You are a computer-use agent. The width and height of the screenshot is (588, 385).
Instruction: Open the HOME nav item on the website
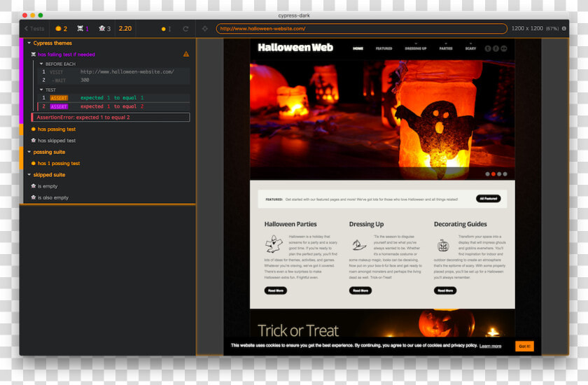click(358, 48)
